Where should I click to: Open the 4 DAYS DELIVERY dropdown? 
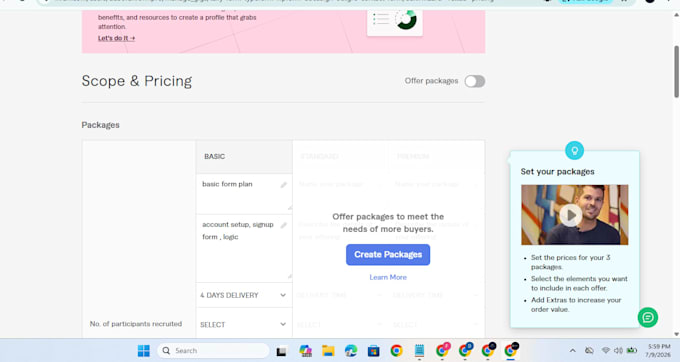pyautogui.click(x=244, y=295)
